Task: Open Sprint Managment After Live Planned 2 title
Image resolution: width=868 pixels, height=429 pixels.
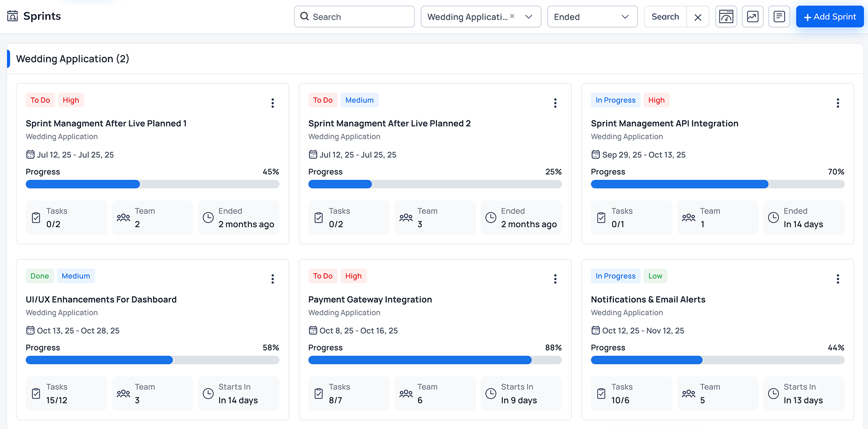Action: coord(389,124)
